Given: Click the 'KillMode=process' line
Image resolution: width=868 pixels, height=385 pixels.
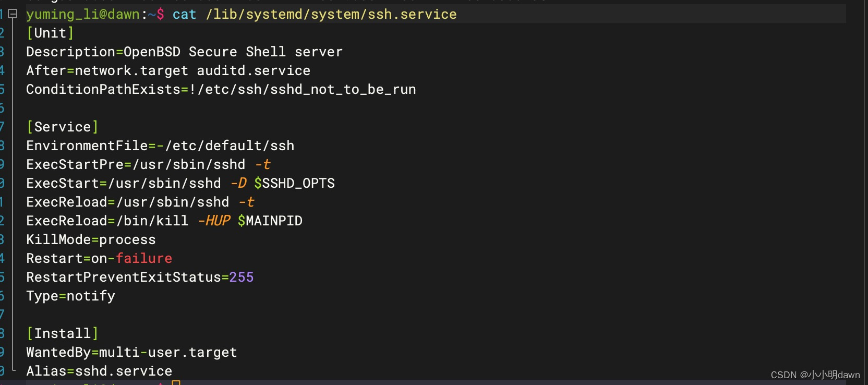Looking at the screenshot, I should tap(91, 239).
